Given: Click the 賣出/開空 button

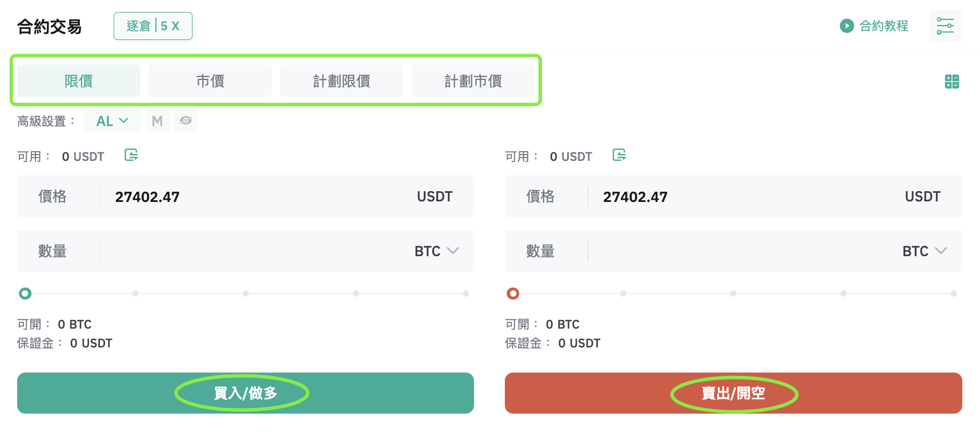Looking at the screenshot, I should pyautogui.click(x=733, y=393).
